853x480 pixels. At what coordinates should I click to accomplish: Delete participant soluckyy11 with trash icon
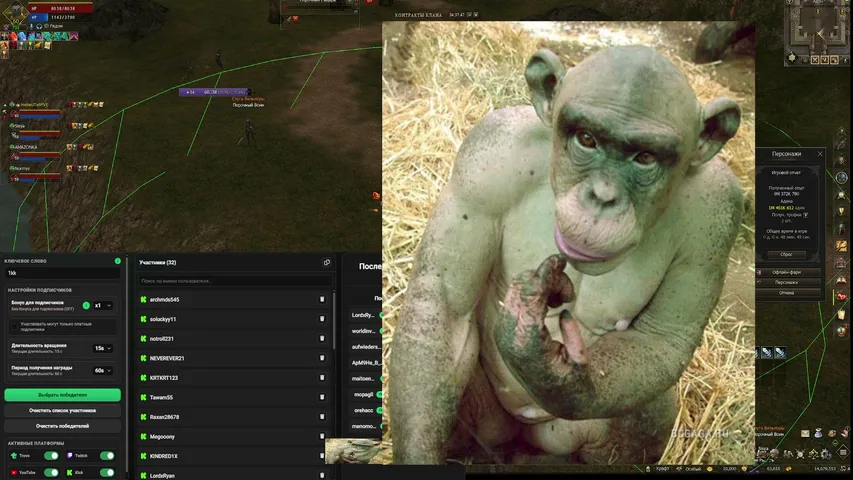[x=322, y=319]
